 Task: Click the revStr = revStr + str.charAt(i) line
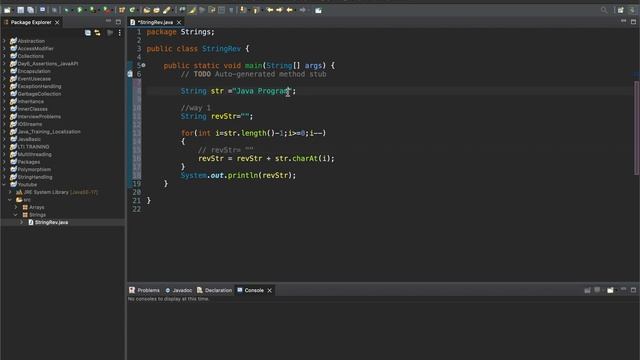pos(266,158)
